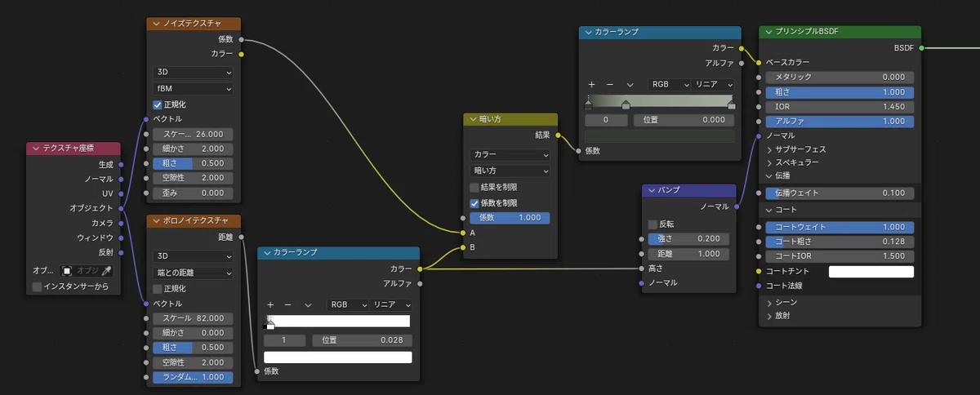Viewport: 980px width, 395px height.
Task: Click the 位置 0.028 field in color ramp
Action: pos(360,340)
